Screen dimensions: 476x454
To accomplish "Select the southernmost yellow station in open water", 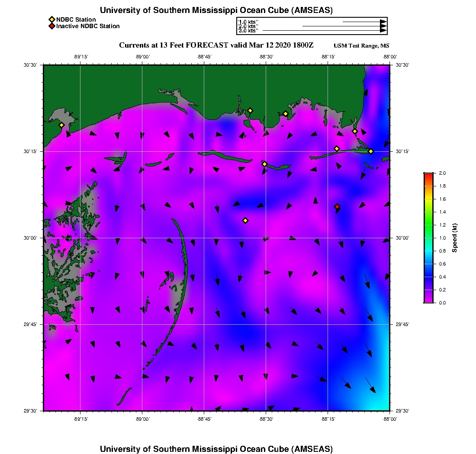I will (245, 221).
